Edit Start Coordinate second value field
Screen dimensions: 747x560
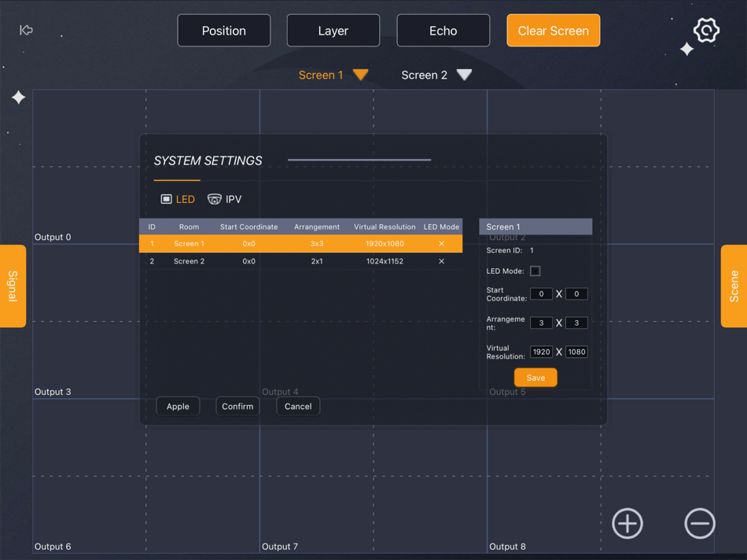(x=576, y=294)
